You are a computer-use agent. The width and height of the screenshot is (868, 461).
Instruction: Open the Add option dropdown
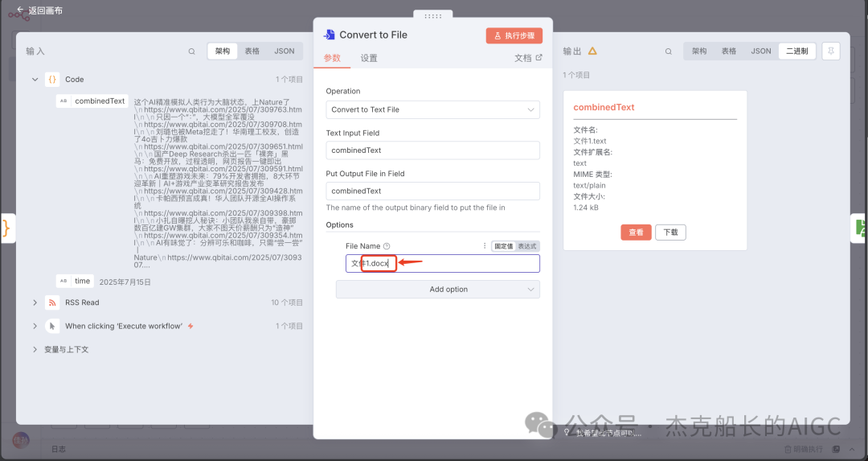pyautogui.click(x=438, y=290)
